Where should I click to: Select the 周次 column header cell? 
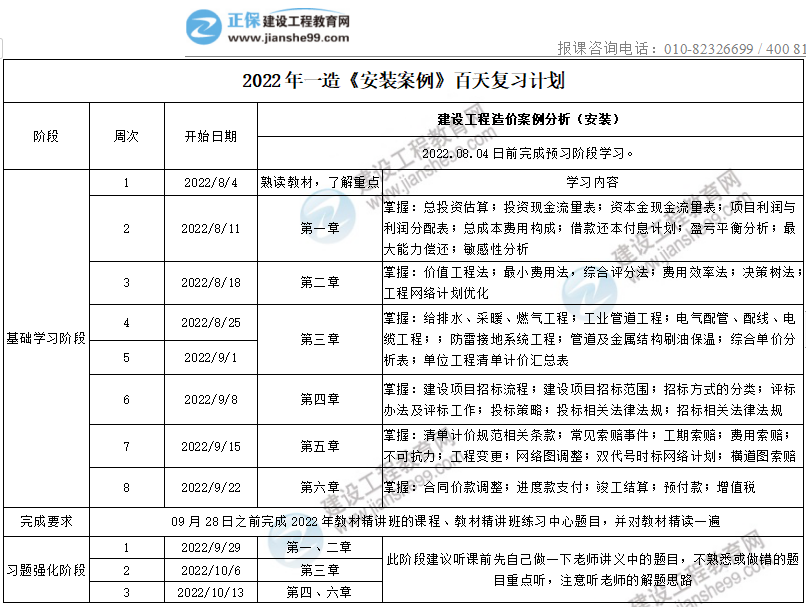click(x=126, y=136)
